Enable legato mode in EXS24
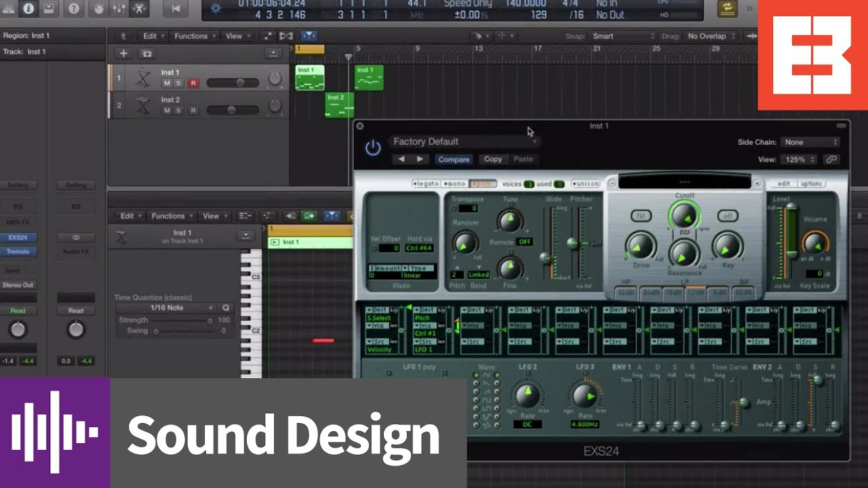 pyautogui.click(x=426, y=184)
